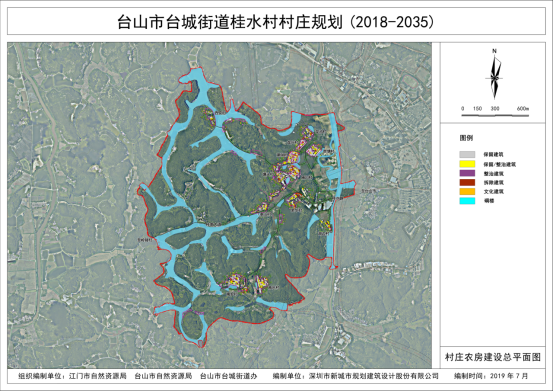Click the cyan legend swatch
554x391 pixels.
point(467,201)
